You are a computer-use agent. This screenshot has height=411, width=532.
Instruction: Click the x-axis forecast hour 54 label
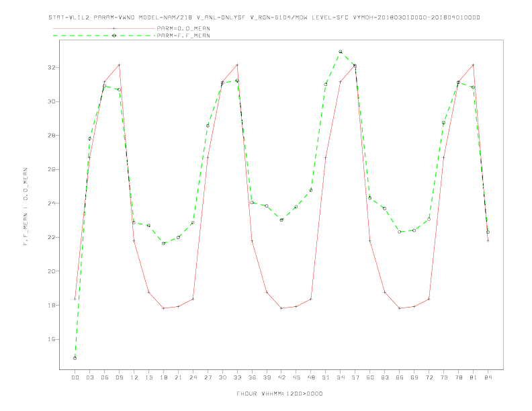pyautogui.click(x=341, y=377)
